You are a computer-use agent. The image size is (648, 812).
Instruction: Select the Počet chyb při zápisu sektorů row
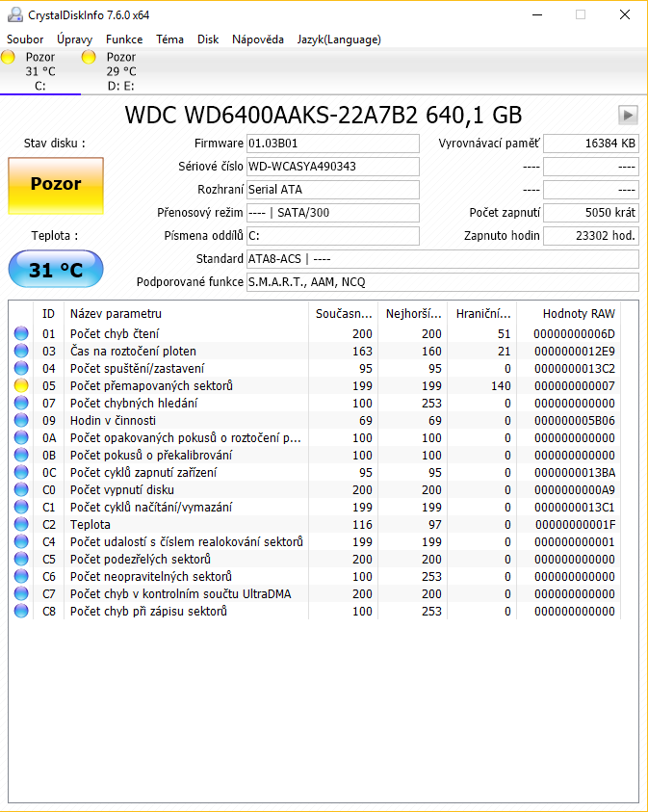(x=315, y=611)
